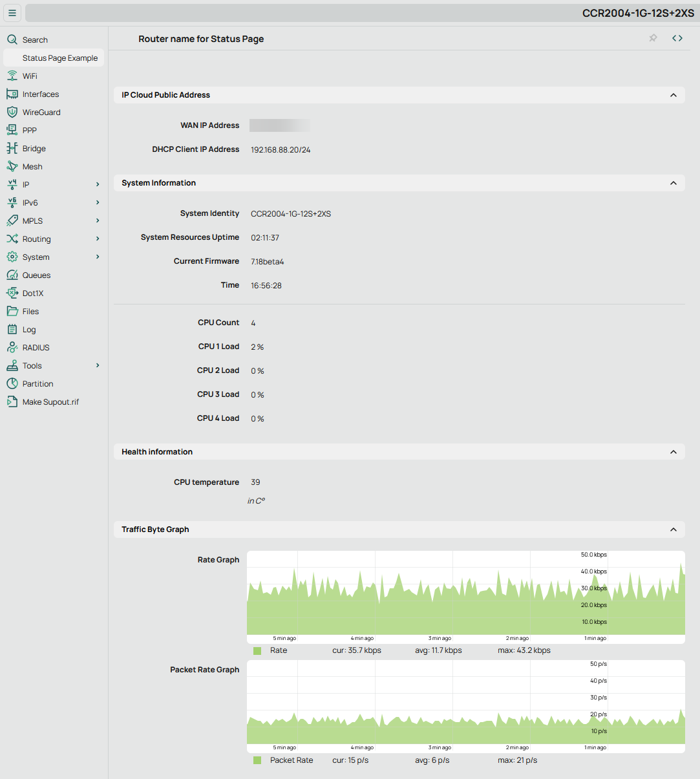700x779 pixels.
Task: Select the Bridge icon in sidebar
Action: 12,149
